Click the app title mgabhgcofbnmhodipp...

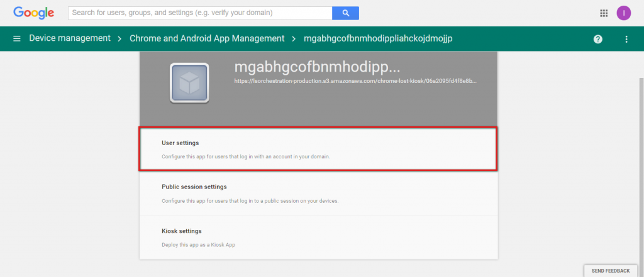point(317,67)
